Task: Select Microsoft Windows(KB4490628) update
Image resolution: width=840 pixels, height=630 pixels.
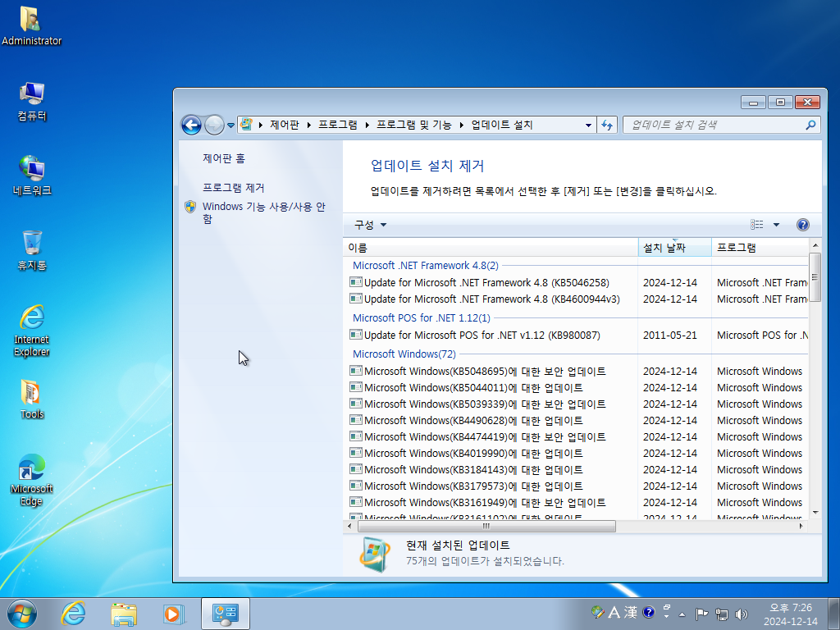Action: [473, 421]
